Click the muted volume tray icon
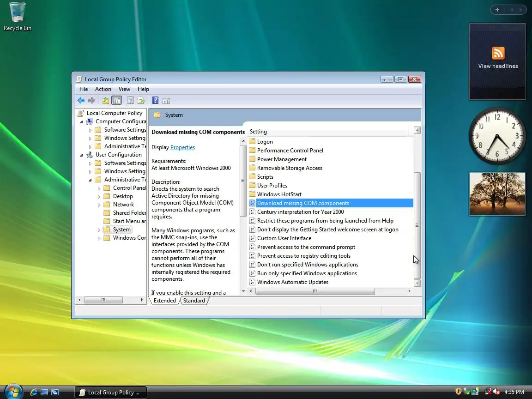 click(x=497, y=392)
